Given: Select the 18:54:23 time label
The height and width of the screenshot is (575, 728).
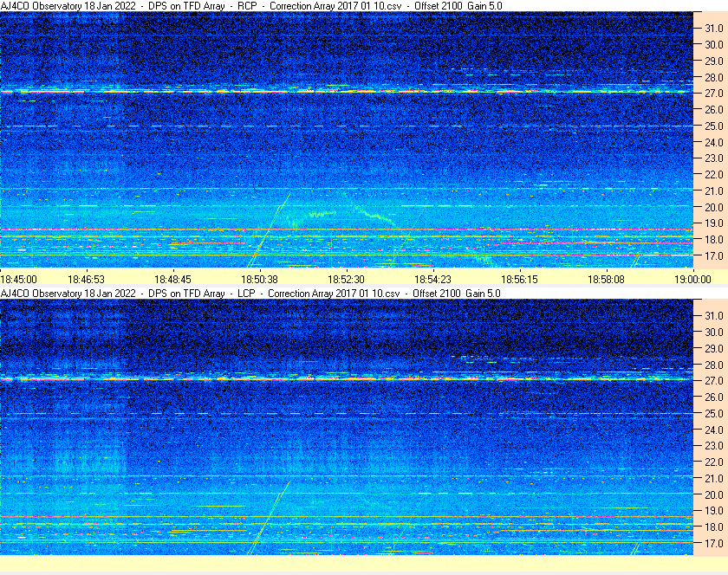Looking at the screenshot, I should (x=432, y=280).
